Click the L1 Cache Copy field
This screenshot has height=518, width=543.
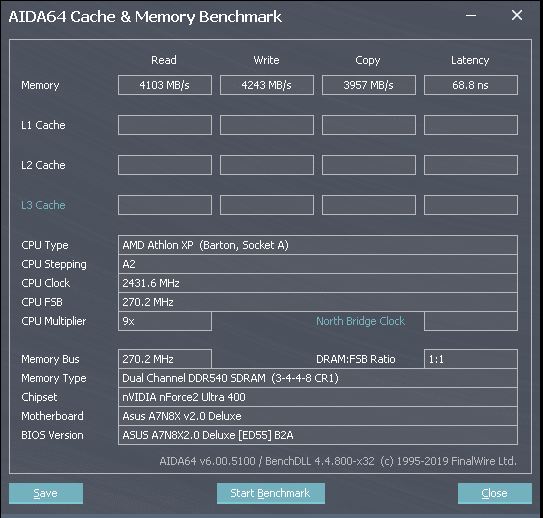[x=369, y=125]
